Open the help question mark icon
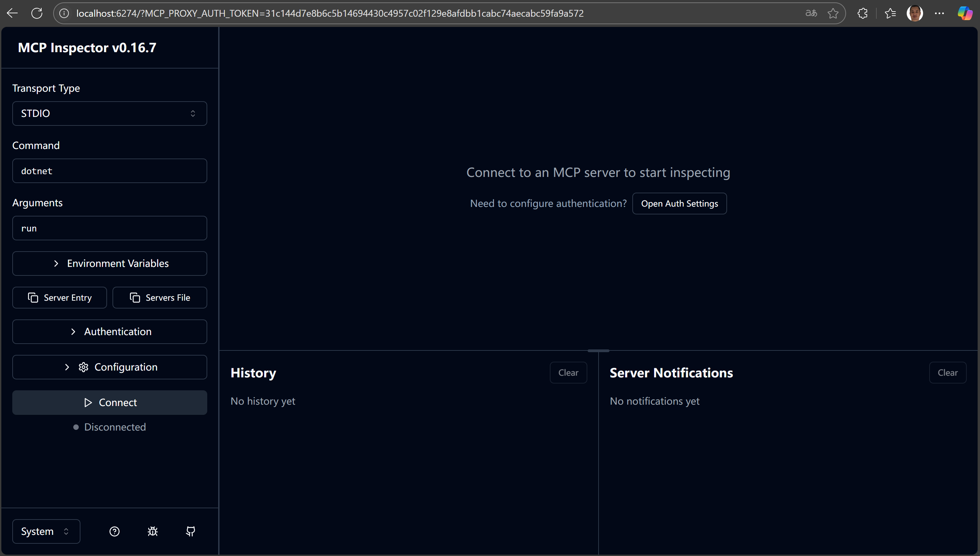The height and width of the screenshot is (556, 980). [115, 531]
